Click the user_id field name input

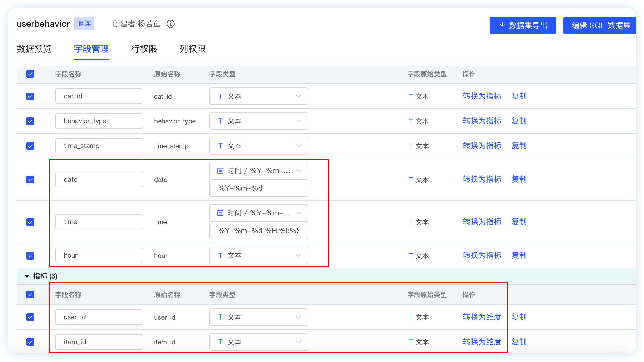click(x=99, y=317)
